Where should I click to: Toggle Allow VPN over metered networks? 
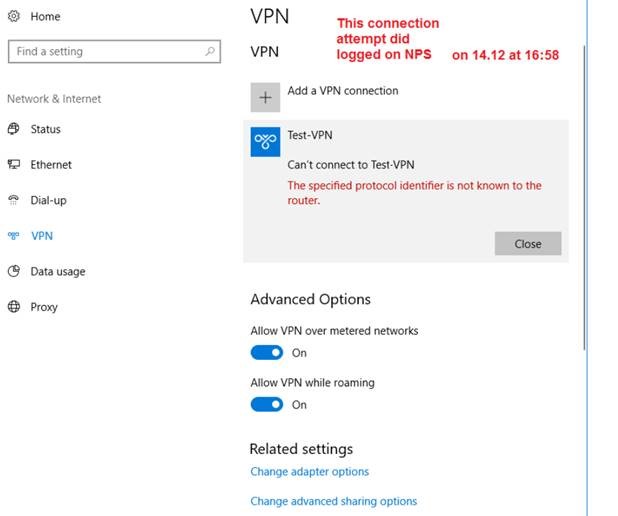click(267, 352)
